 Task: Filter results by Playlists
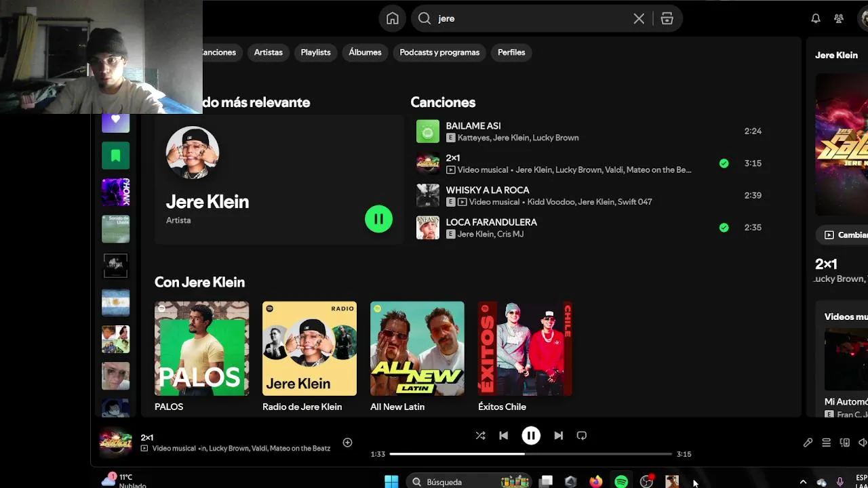point(316,52)
